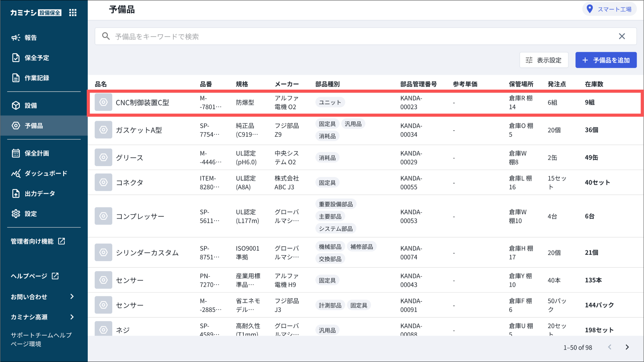Open 保全計画 calendar icon
The image size is (644, 362).
(x=16, y=153)
